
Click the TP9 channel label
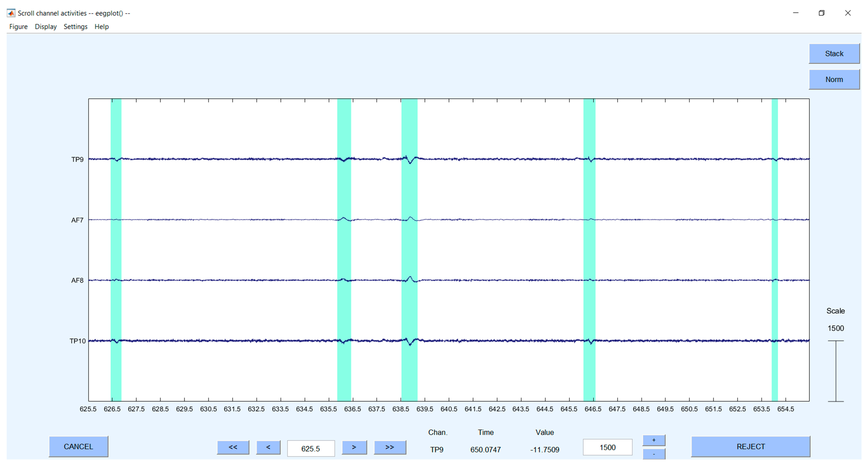click(x=78, y=159)
